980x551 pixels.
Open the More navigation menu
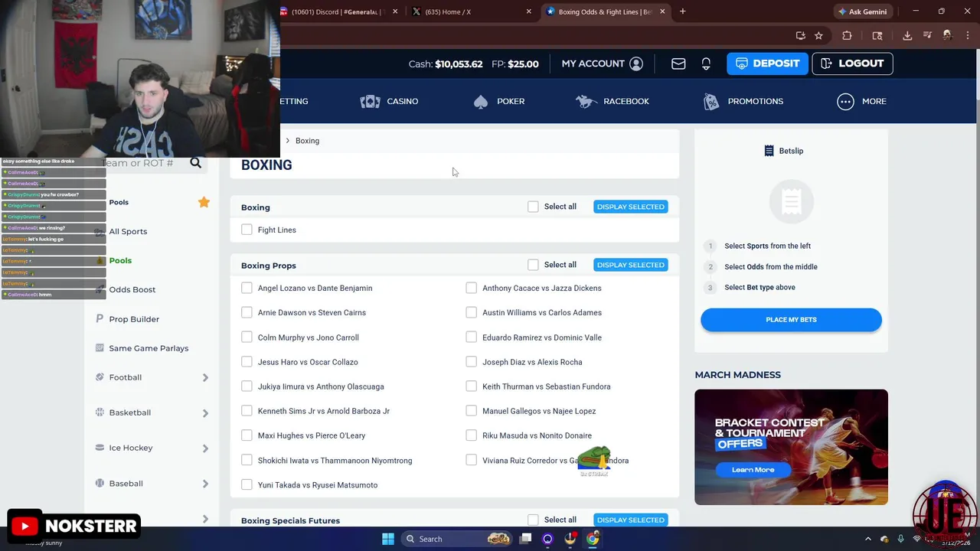(861, 101)
